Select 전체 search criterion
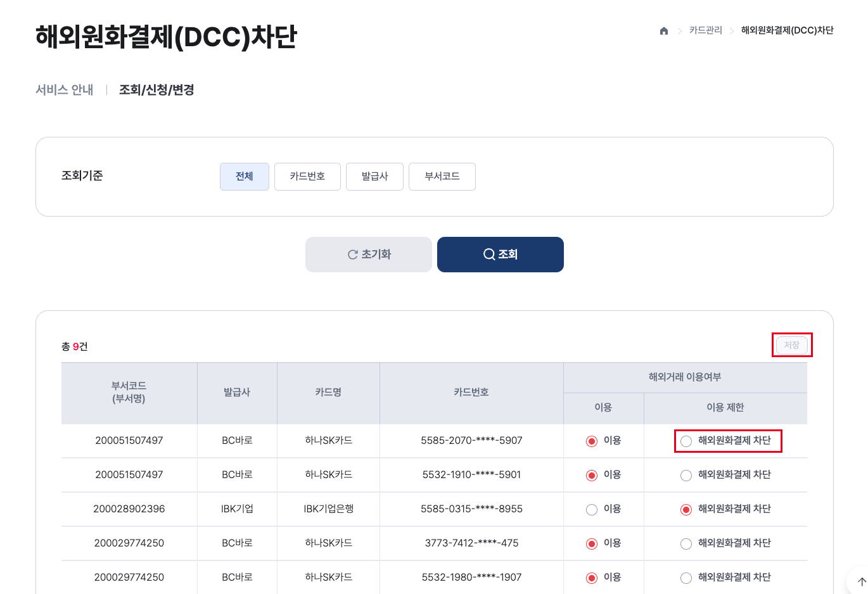 coord(245,177)
